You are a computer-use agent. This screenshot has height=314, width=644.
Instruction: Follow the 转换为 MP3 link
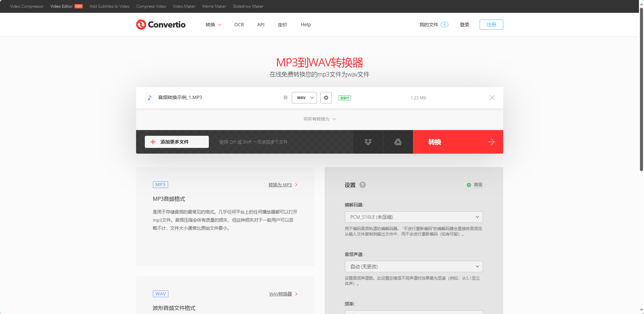tap(280, 185)
